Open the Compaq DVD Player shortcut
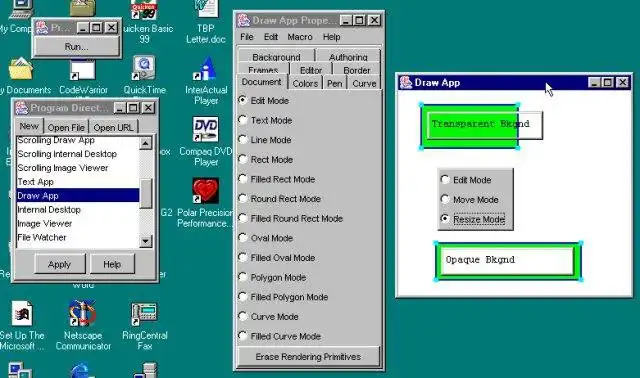640x378 pixels. [205, 129]
